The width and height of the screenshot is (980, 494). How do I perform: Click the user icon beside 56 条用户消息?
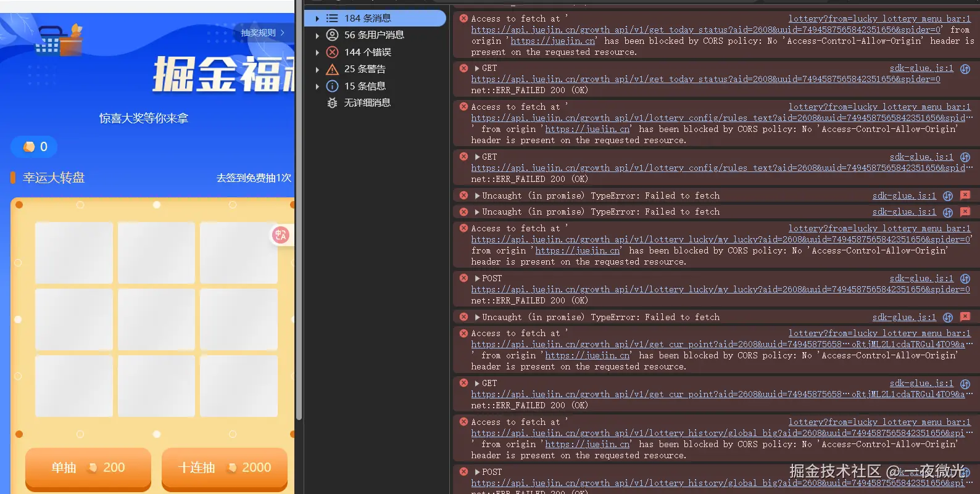[332, 35]
